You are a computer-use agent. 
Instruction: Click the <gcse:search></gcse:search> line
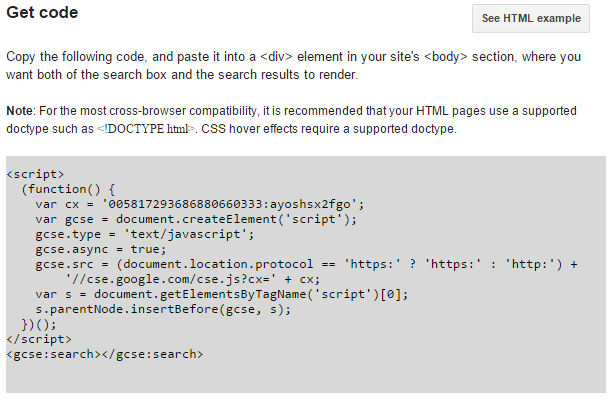pos(105,354)
